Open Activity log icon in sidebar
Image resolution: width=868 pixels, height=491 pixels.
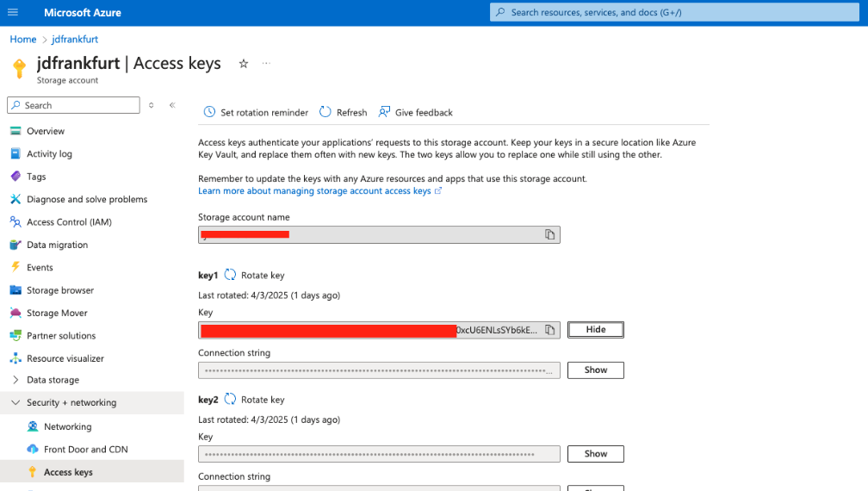(15, 154)
